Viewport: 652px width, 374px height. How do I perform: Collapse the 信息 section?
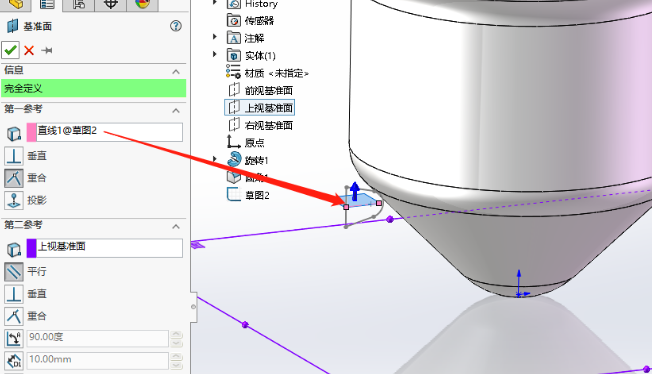point(176,72)
